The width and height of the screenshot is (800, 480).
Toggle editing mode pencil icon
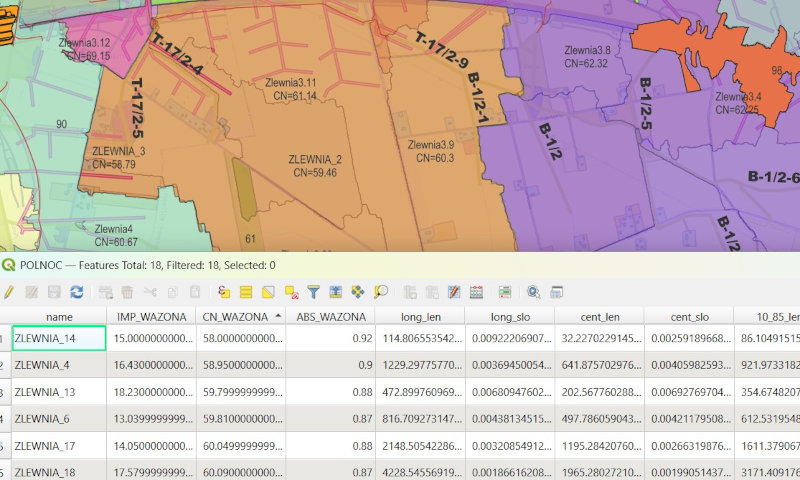point(9,292)
